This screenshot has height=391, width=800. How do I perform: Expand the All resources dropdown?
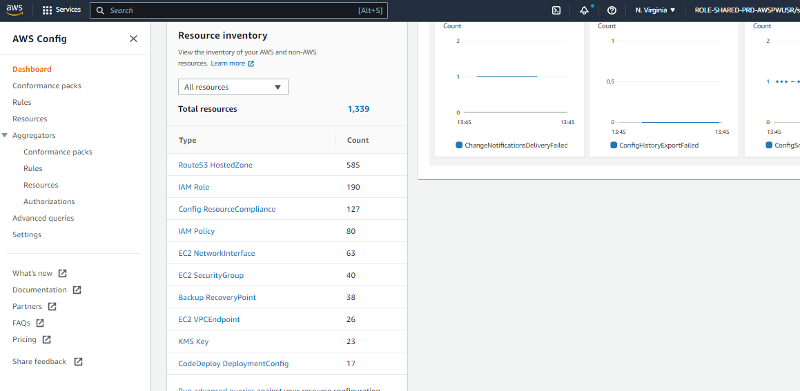coord(233,87)
